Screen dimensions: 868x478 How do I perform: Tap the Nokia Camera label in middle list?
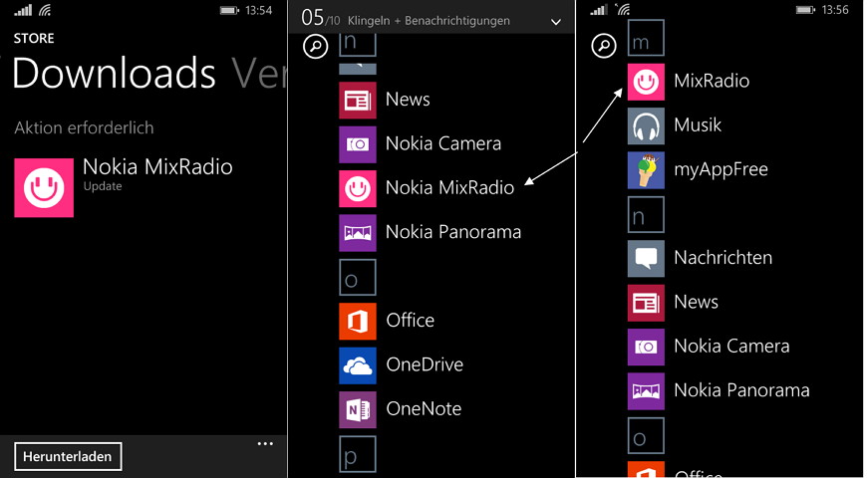click(x=443, y=143)
